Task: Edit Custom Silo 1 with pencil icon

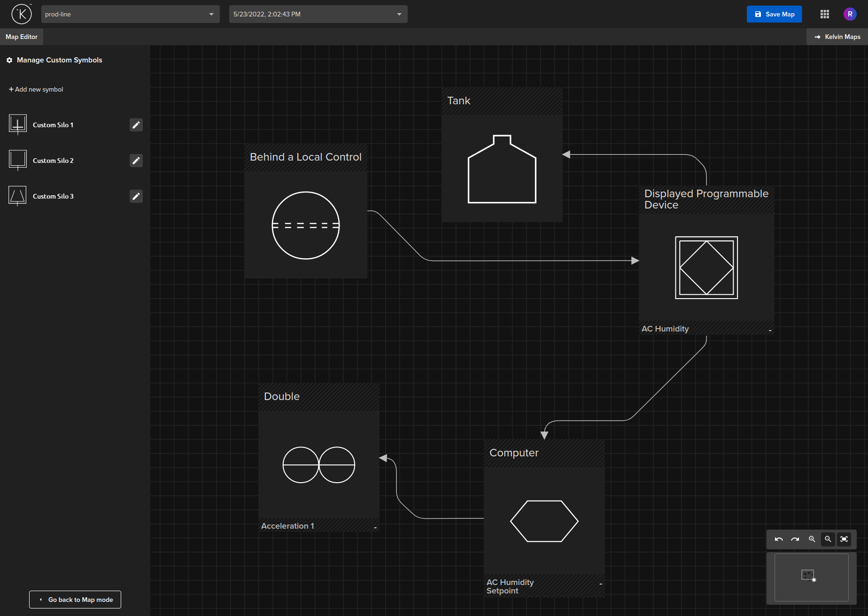Action: 136,125
